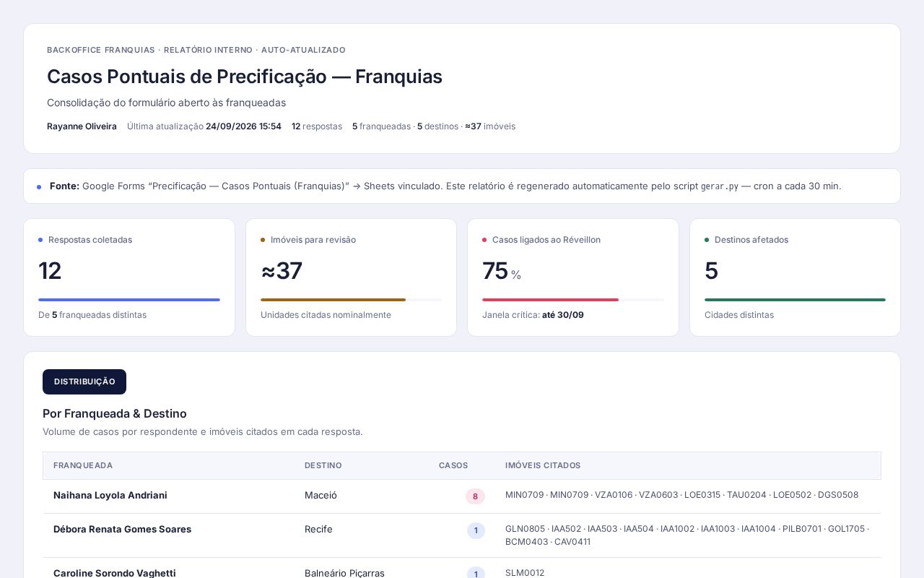Select the Débora Renata Gomes Soares name
924x578 pixels.
(x=122, y=529)
